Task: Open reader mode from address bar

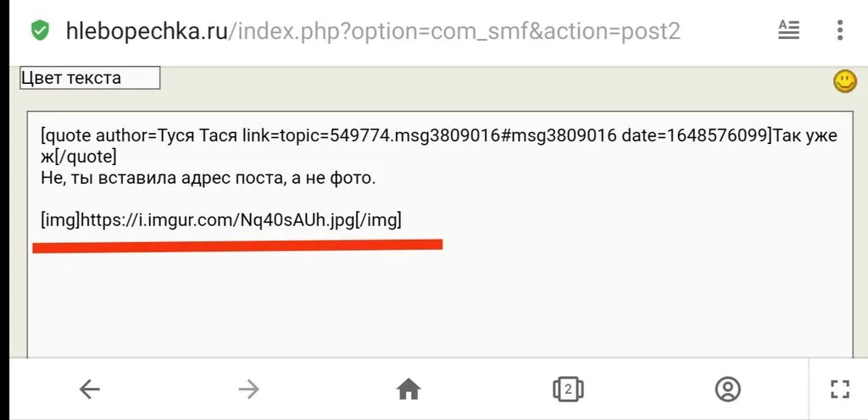Action: 789,31
